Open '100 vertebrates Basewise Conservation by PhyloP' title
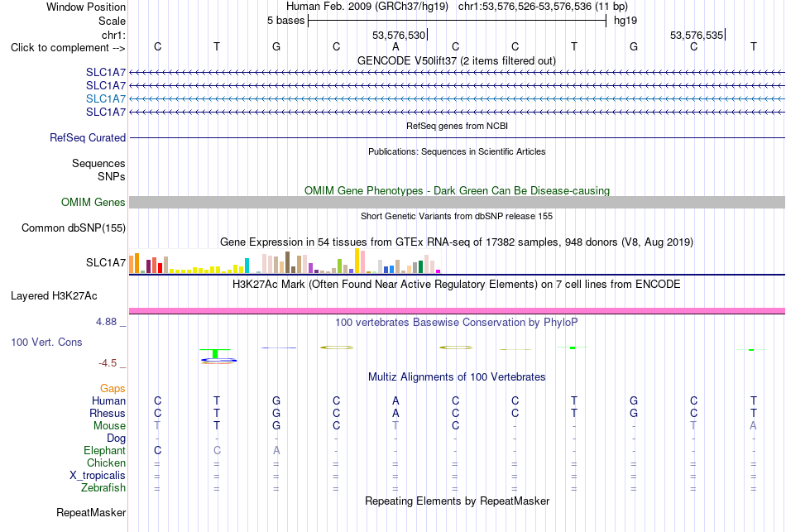 [457, 323]
